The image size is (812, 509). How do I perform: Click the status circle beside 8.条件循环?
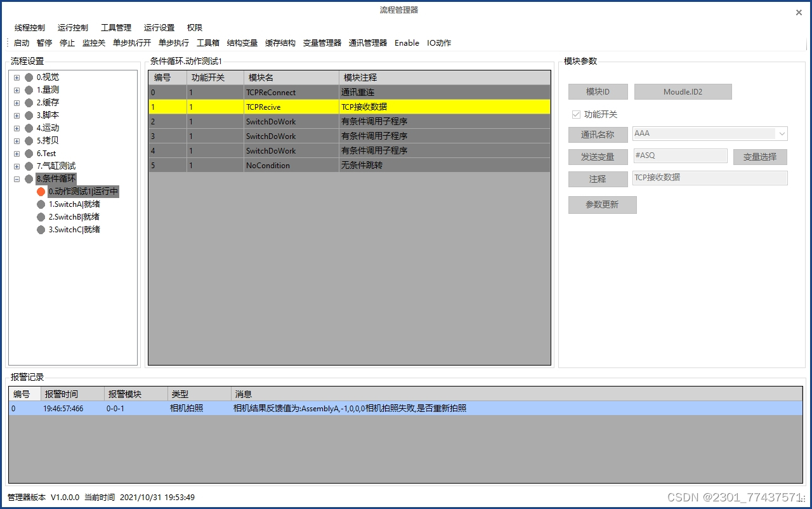[x=29, y=179]
